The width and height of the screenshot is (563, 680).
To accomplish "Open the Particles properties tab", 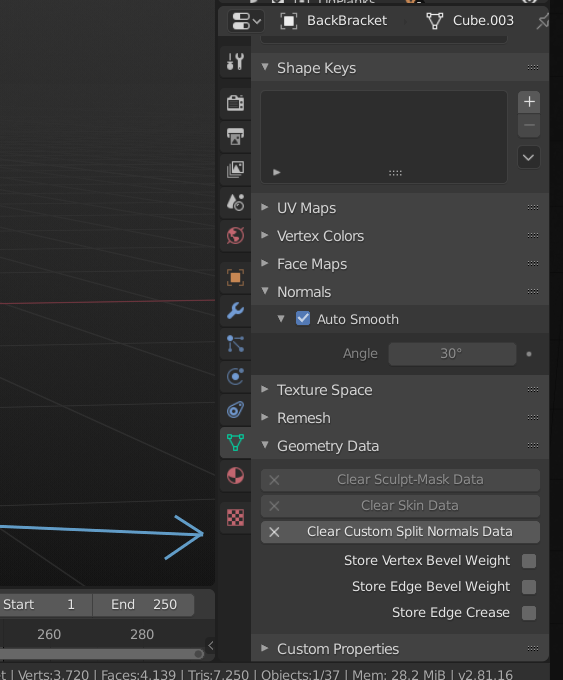I will click(235, 343).
